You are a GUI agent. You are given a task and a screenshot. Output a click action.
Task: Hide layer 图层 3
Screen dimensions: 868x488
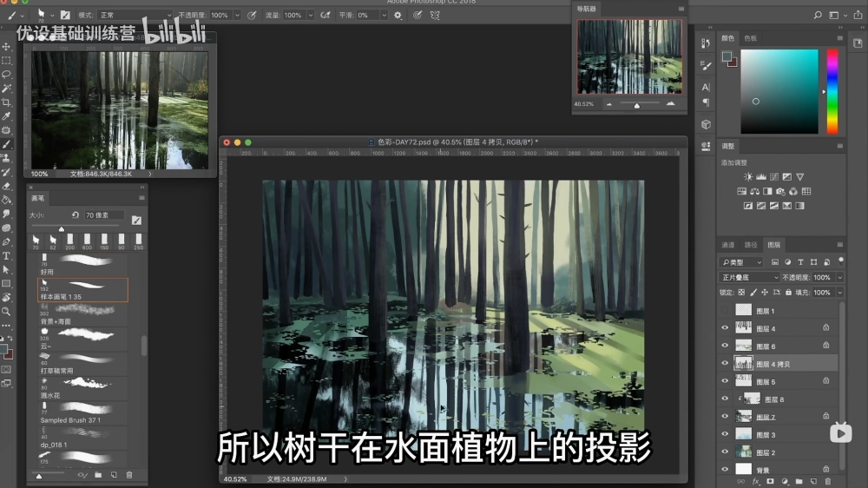(725, 434)
